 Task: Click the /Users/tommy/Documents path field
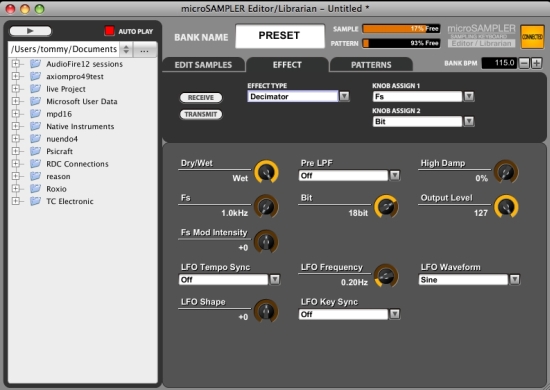[x=64, y=49]
